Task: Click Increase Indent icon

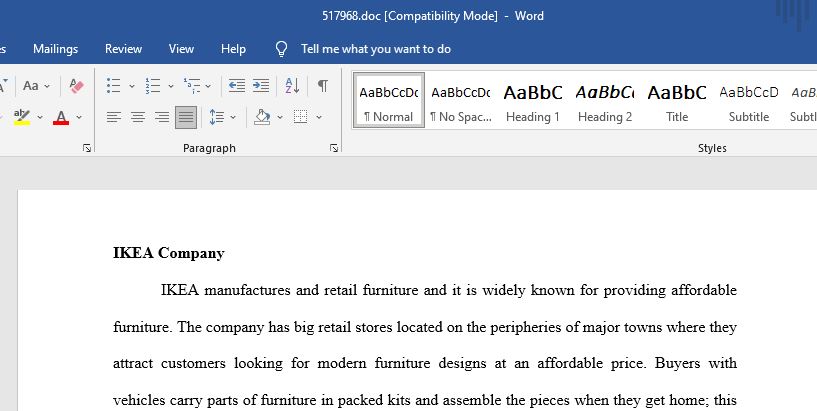Action: [x=261, y=85]
